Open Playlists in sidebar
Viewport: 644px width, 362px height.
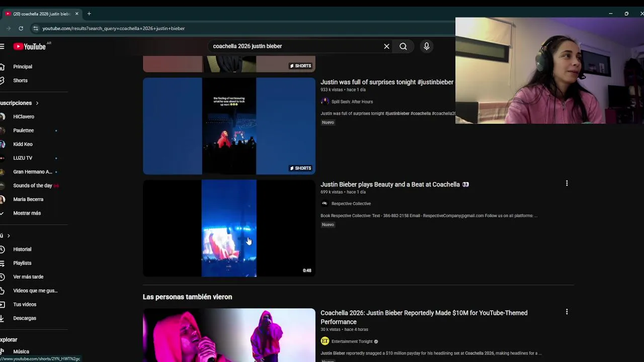(x=22, y=263)
